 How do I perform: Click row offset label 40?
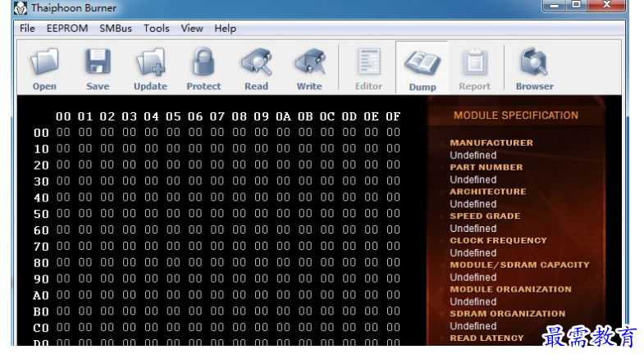pyautogui.click(x=41, y=197)
